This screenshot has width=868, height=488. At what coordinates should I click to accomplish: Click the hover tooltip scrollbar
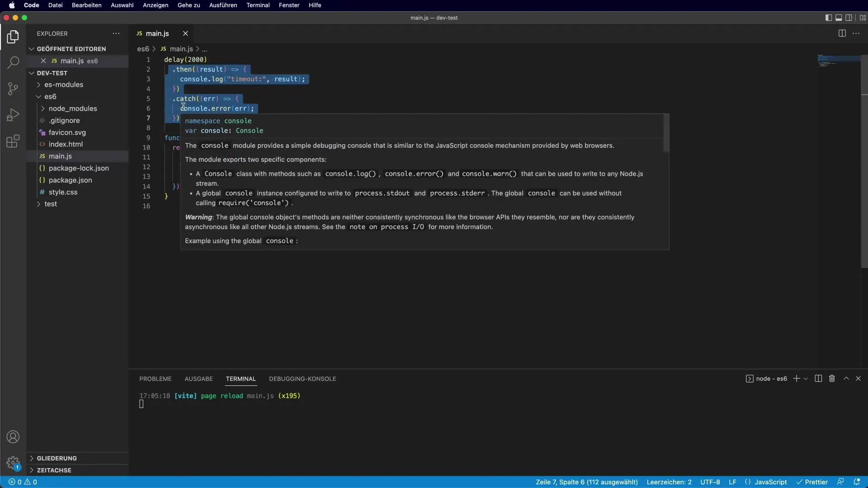[x=666, y=133]
